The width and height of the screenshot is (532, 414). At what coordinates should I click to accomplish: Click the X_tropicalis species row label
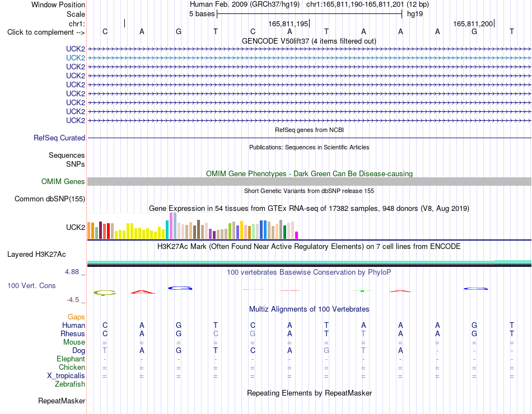tap(66, 376)
